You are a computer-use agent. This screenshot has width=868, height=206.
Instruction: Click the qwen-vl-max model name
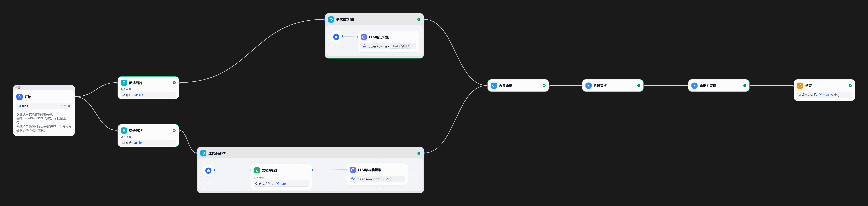click(x=379, y=47)
